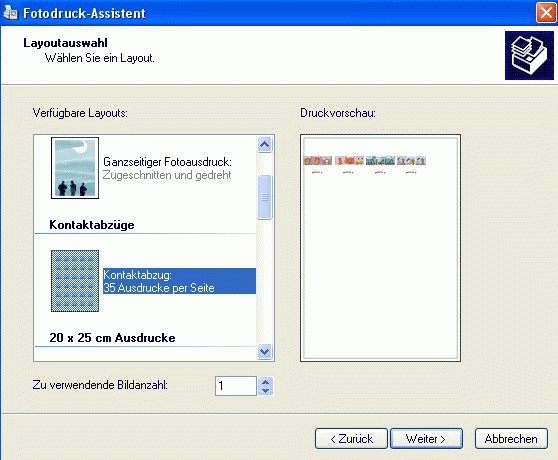Click the layouts list scrollbar thumb
The image size is (558, 460).
coord(264,197)
